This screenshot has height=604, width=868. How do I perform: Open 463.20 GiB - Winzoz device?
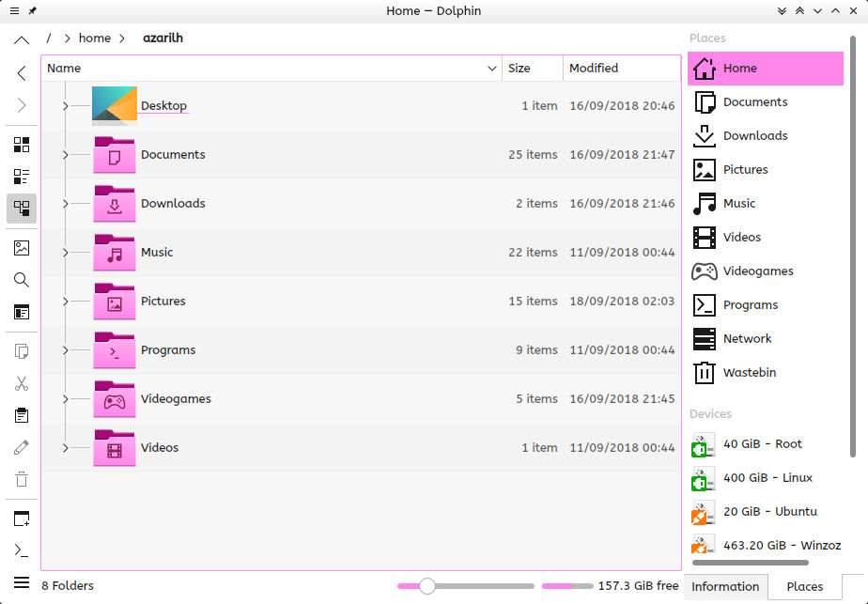(x=766, y=546)
